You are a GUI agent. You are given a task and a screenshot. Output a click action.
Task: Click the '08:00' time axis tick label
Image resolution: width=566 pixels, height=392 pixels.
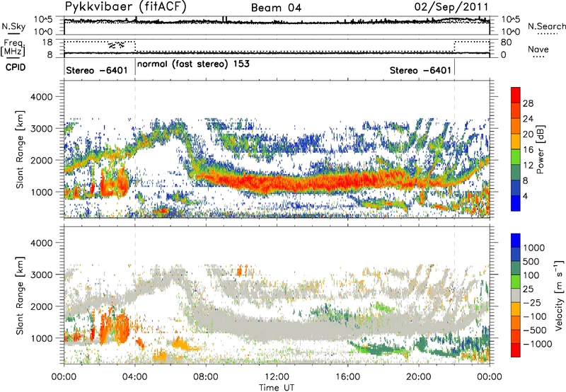[205, 377]
